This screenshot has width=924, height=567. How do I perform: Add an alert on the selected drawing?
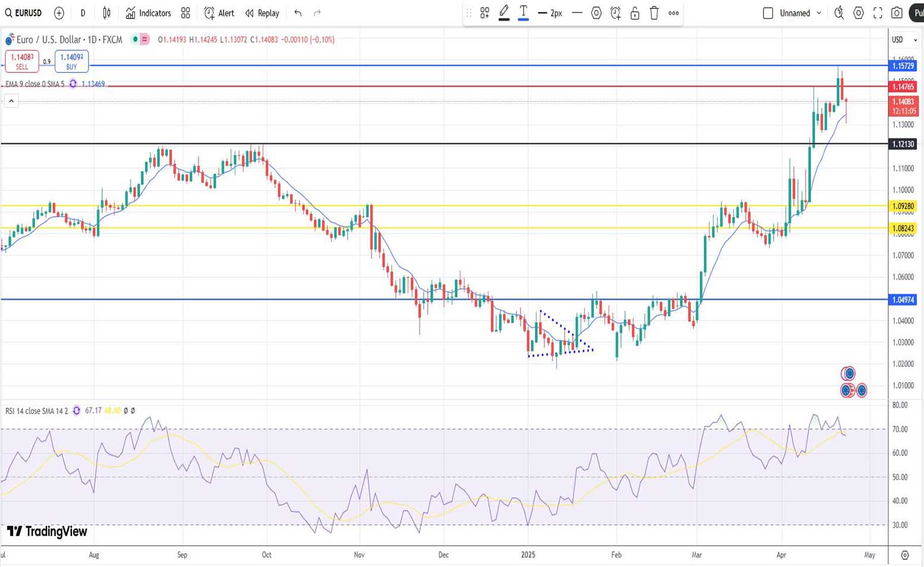pyautogui.click(x=616, y=13)
